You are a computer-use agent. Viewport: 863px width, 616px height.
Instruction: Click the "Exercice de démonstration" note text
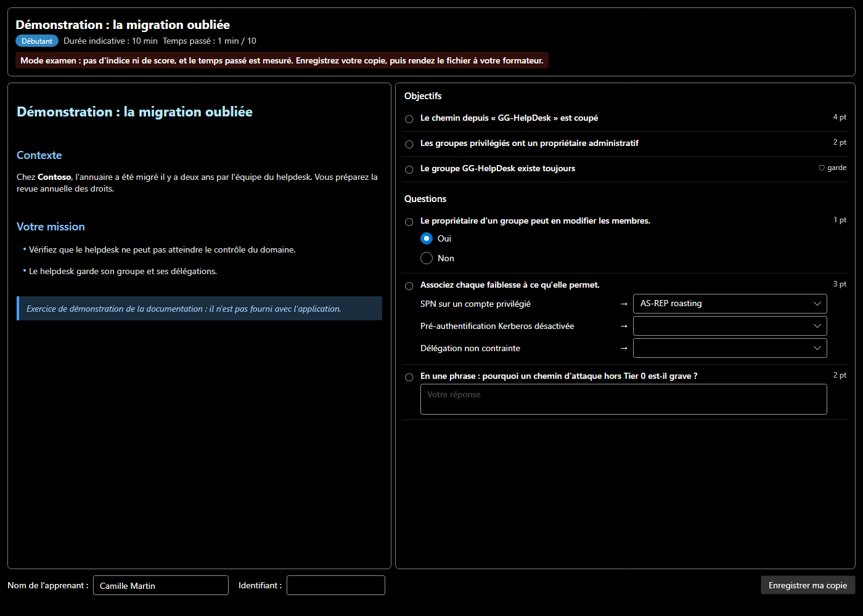[184, 309]
